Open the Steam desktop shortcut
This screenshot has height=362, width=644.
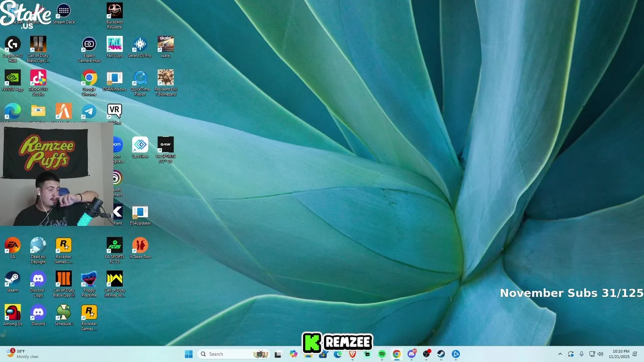(13, 282)
